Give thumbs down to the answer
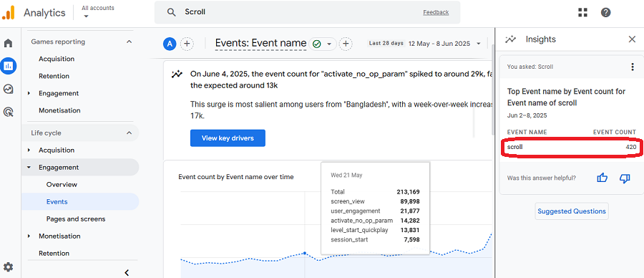644x278 pixels. point(625,178)
